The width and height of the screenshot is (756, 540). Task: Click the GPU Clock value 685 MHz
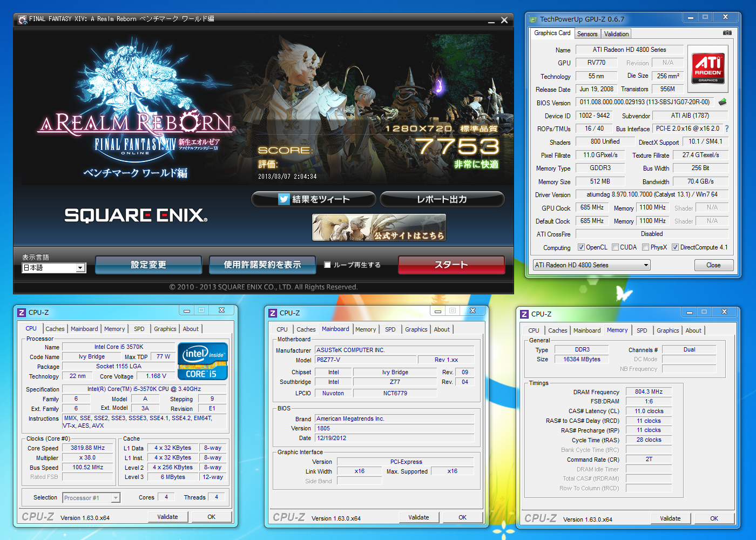pos(592,207)
